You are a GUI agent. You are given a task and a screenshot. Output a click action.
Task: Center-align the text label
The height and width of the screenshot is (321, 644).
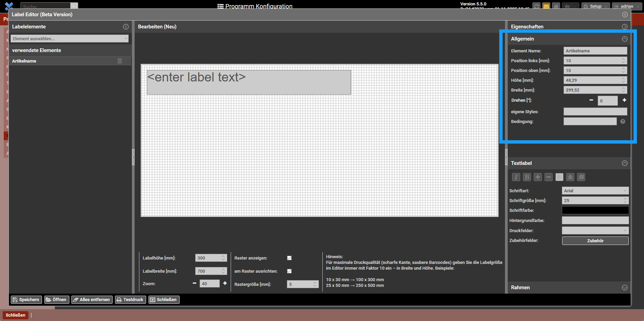coord(570,177)
